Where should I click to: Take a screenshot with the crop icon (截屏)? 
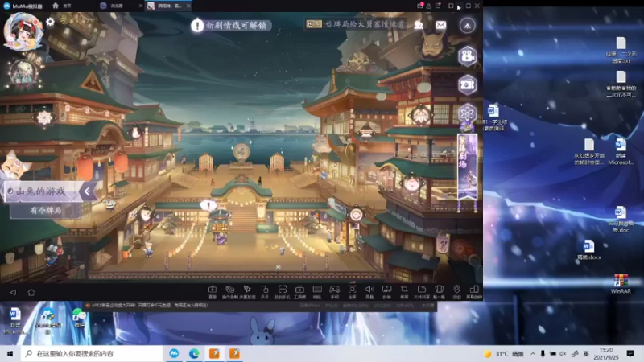point(404,292)
